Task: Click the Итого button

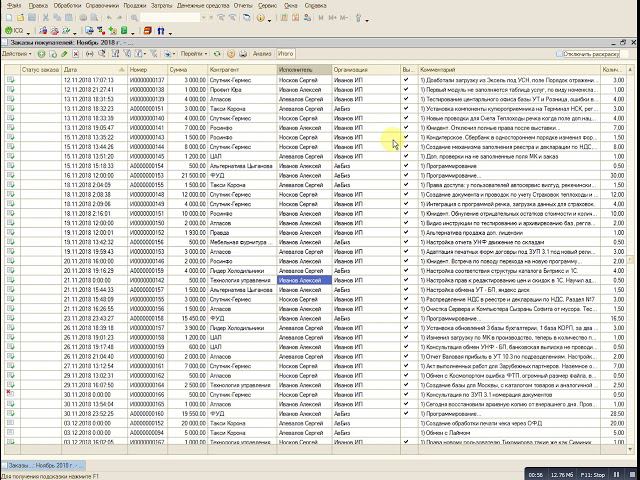Action: pos(285,54)
